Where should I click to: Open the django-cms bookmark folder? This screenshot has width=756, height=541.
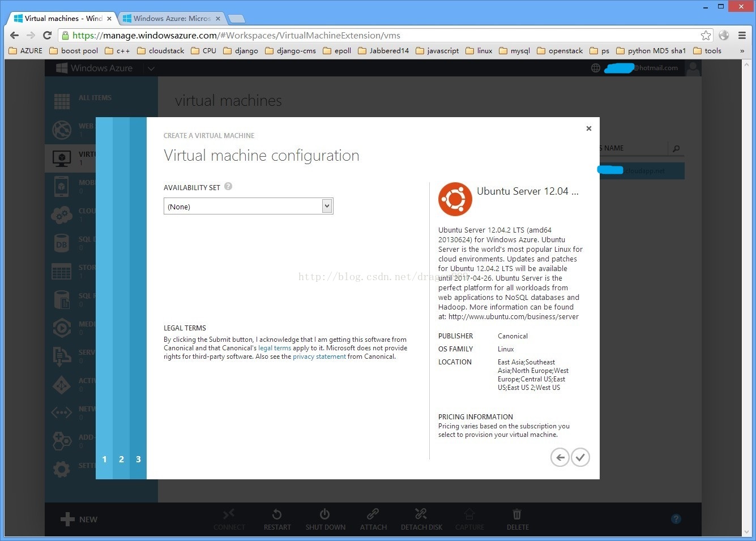[x=291, y=50]
